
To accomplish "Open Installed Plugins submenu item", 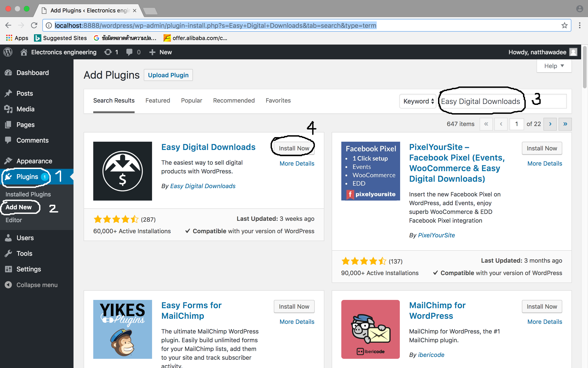I will pyautogui.click(x=28, y=194).
